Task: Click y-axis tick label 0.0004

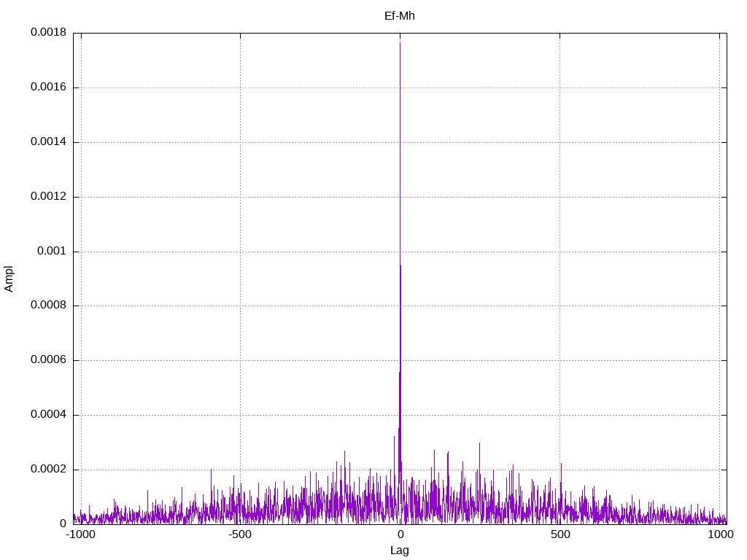Action: 49,414
